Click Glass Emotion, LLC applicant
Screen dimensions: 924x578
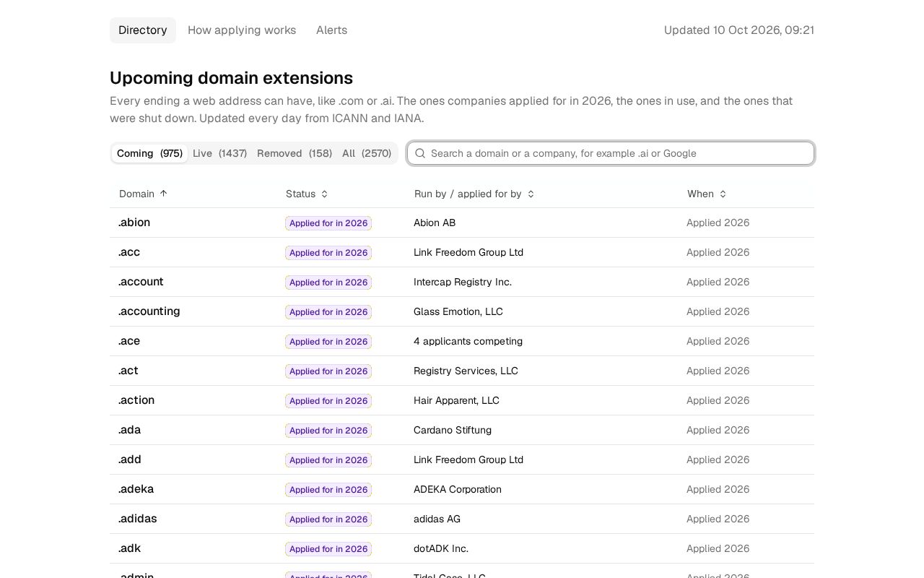point(458,311)
